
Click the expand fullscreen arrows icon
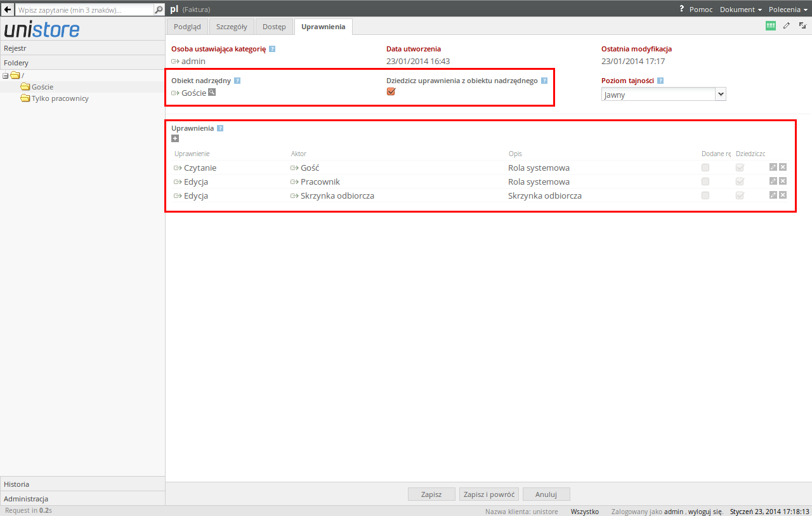802,26
